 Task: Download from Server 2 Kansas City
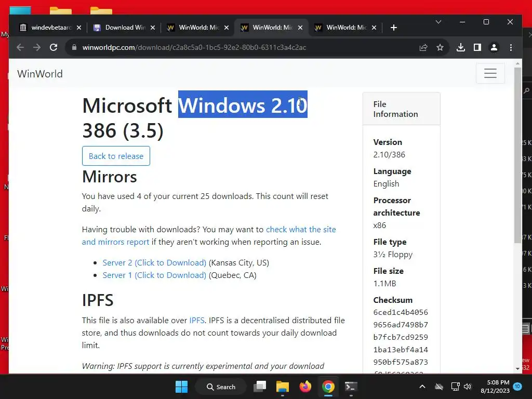(154, 262)
